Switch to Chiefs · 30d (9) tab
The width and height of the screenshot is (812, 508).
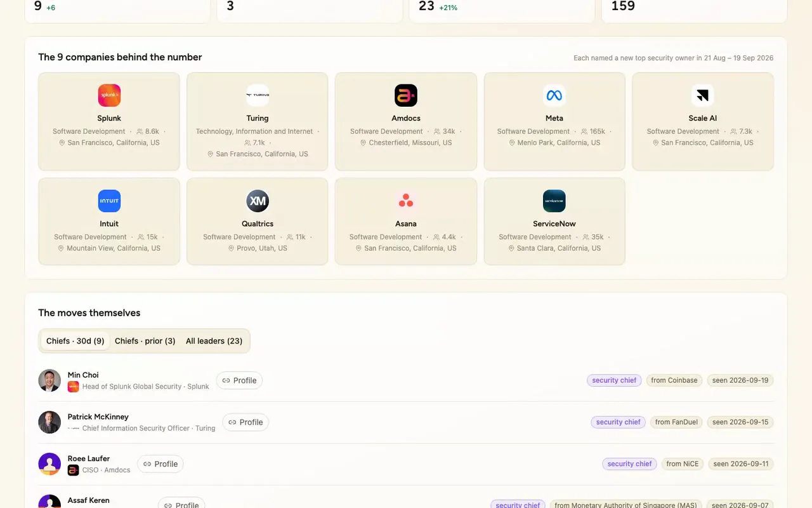point(75,341)
